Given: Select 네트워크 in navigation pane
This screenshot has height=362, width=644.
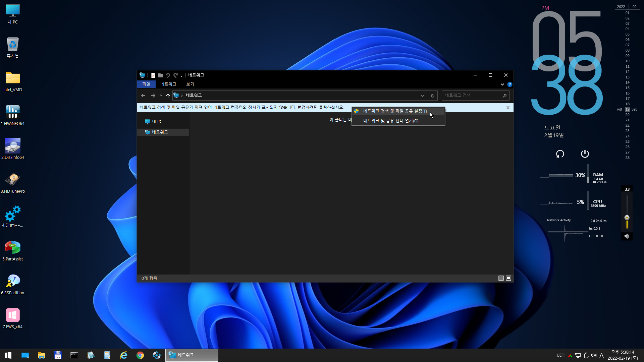Looking at the screenshot, I should tap(163, 132).
